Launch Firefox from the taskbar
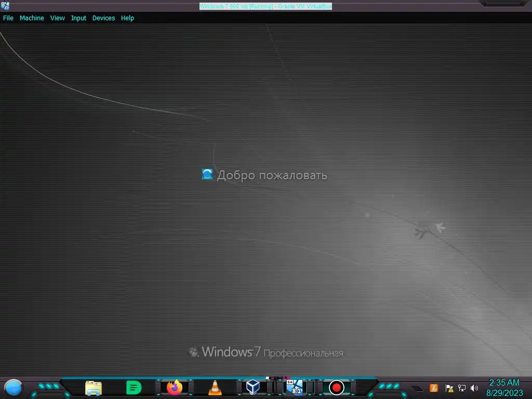Image resolution: width=532 pixels, height=399 pixels. (175, 388)
